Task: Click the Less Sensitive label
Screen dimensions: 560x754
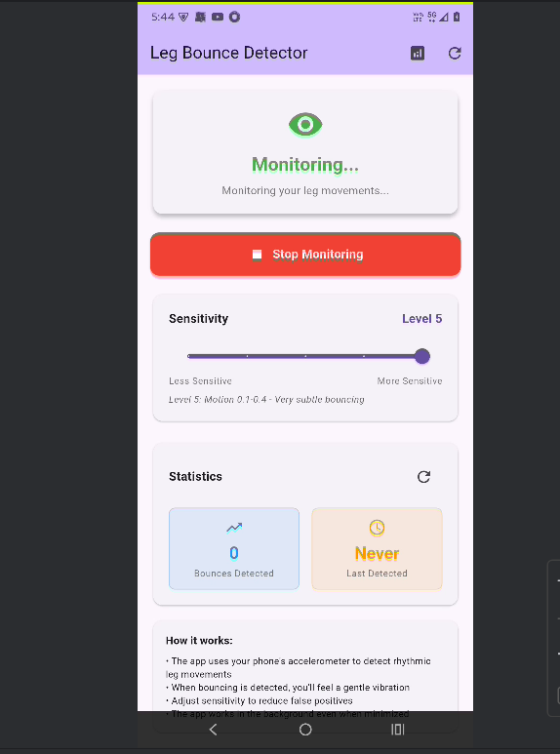Action: pyautogui.click(x=200, y=380)
